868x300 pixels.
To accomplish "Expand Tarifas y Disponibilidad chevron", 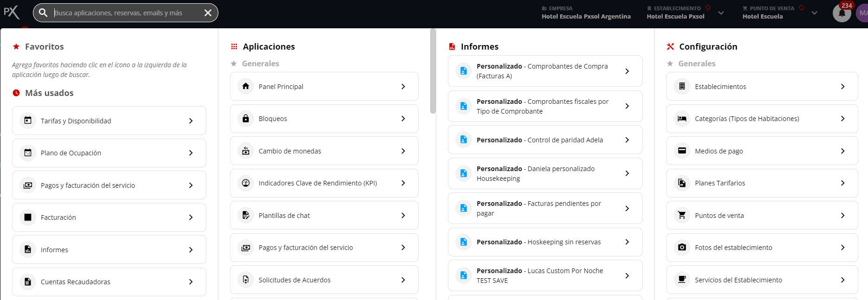I will coord(191,121).
